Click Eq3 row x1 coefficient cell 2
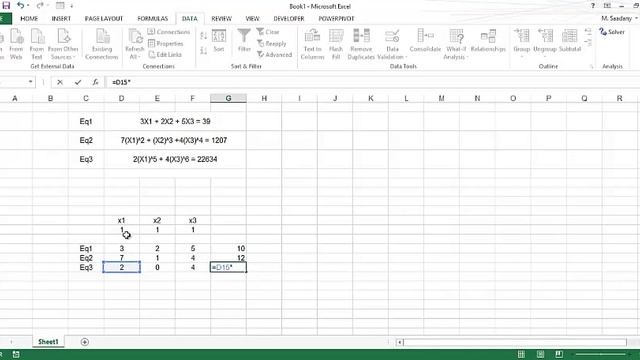This screenshot has height=360, width=640. click(121, 267)
